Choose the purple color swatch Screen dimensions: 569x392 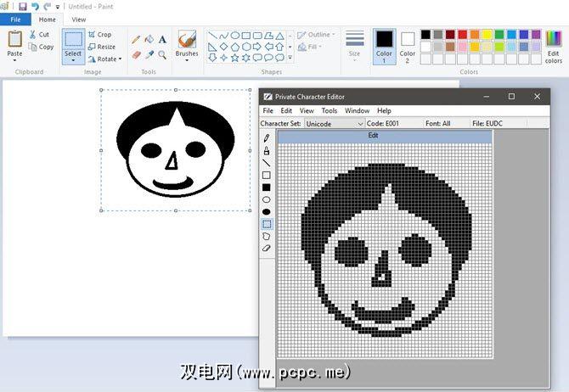[537, 35]
